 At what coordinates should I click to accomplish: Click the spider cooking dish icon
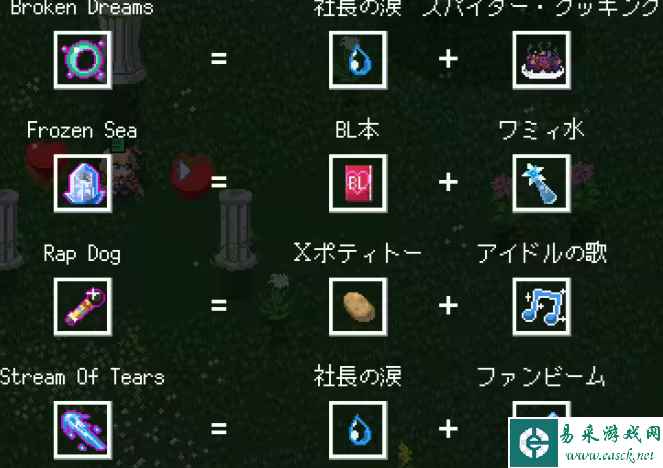(542, 60)
